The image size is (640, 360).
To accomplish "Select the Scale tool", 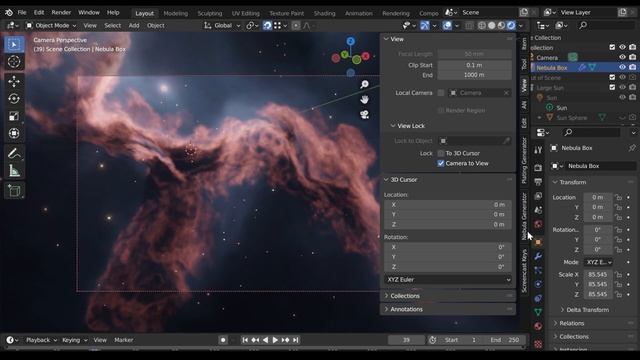I will (14, 116).
